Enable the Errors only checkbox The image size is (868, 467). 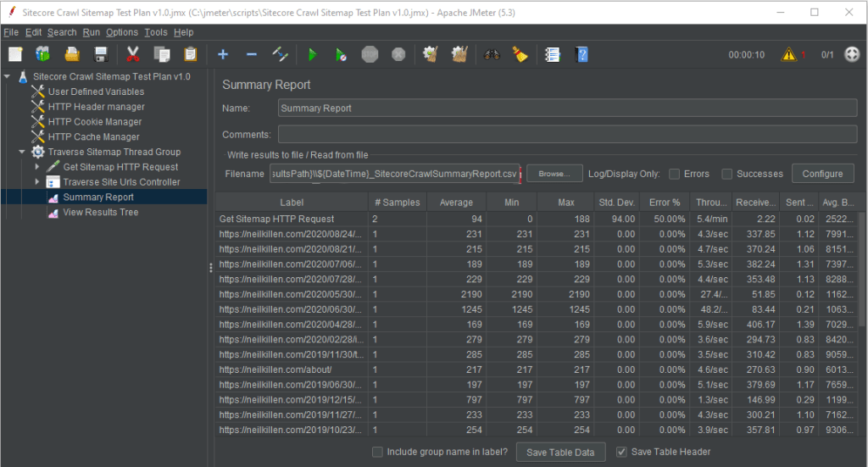[x=674, y=174]
